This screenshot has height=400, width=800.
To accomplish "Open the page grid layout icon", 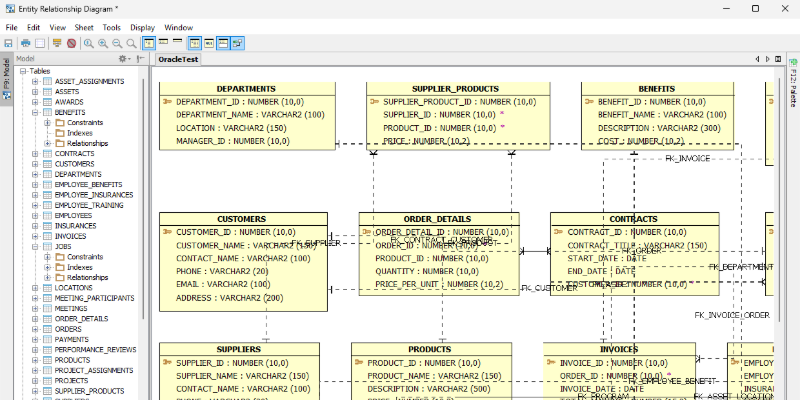I will (x=40, y=43).
